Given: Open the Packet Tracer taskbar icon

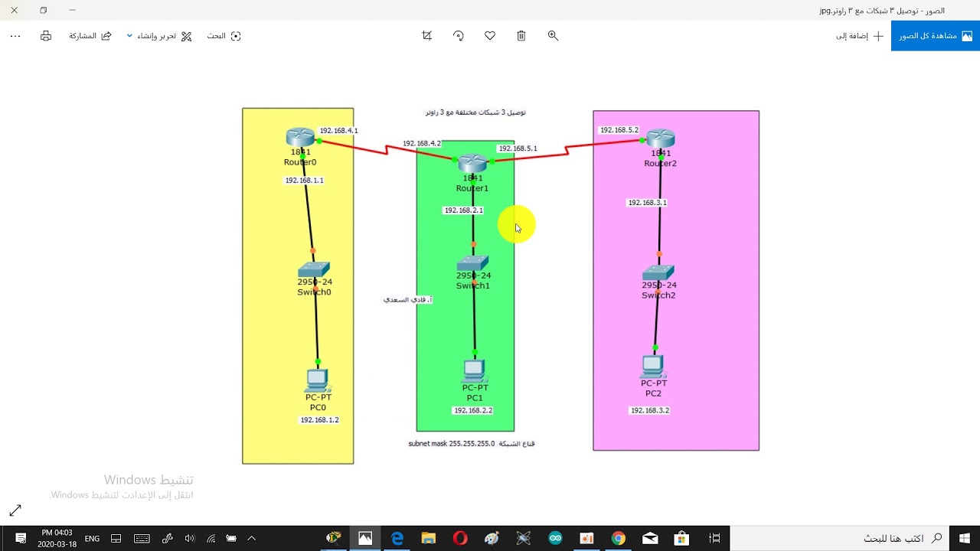Looking at the screenshot, I should point(334,539).
